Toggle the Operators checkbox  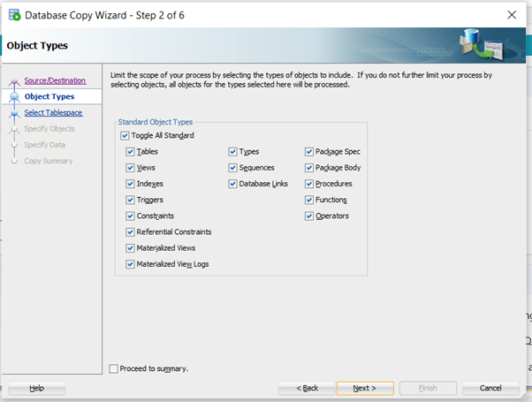pyautogui.click(x=310, y=216)
